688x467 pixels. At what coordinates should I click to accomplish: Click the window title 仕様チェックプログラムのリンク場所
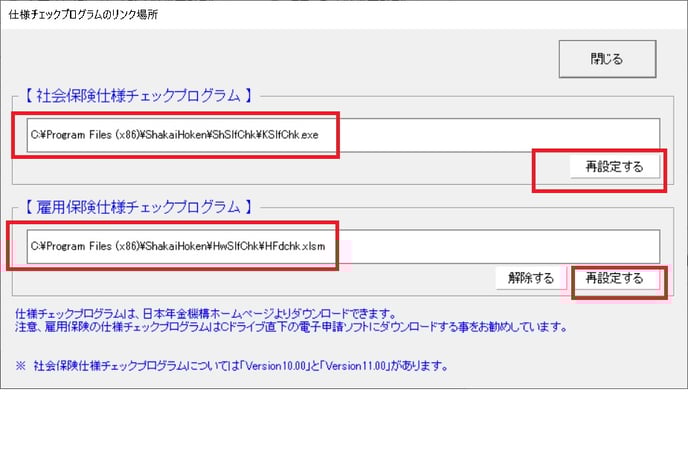tap(83, 14)
